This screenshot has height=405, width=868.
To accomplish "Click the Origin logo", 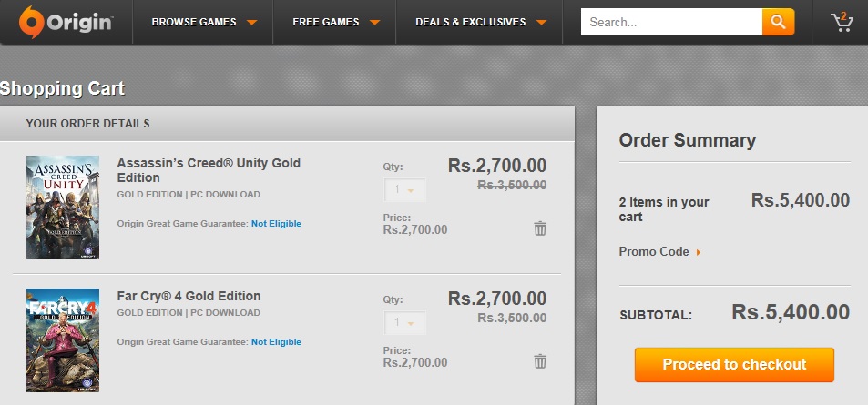I will 66,22.
